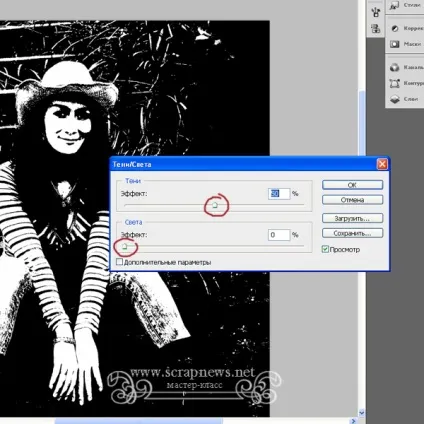This screenshot has height=424, width=424.
Task: Close the Тени/Света dialog
Action: pyautogui.click(x=382, y=164)
